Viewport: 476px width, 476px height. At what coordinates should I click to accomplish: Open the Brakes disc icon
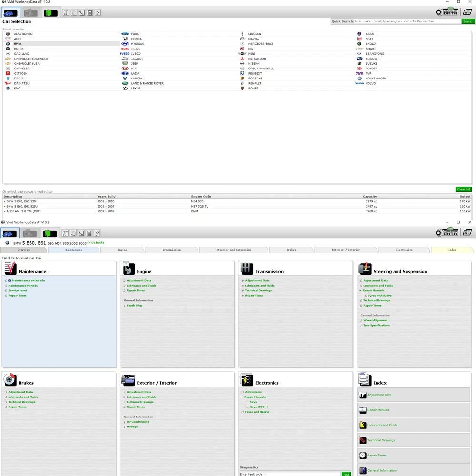click(10, 379)
